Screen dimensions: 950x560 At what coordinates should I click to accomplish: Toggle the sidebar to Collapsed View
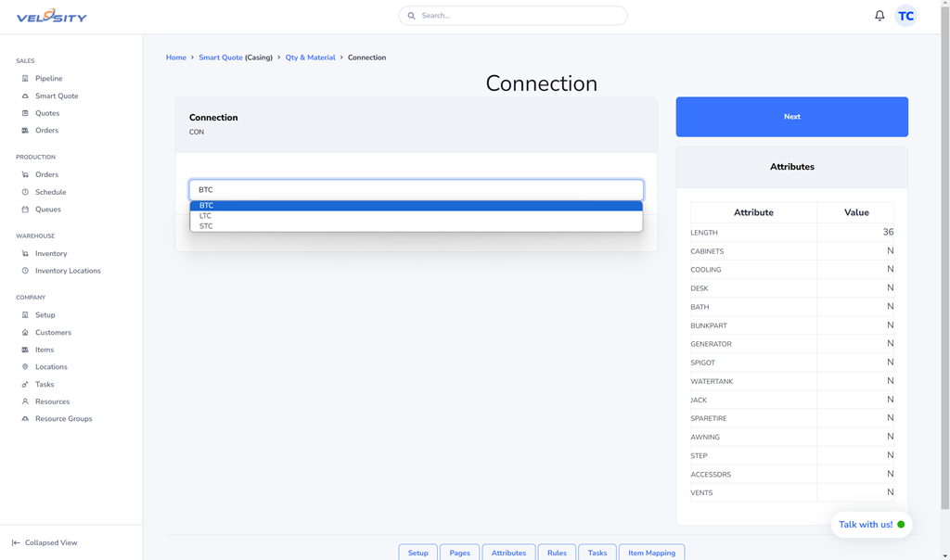click(45, 542)
